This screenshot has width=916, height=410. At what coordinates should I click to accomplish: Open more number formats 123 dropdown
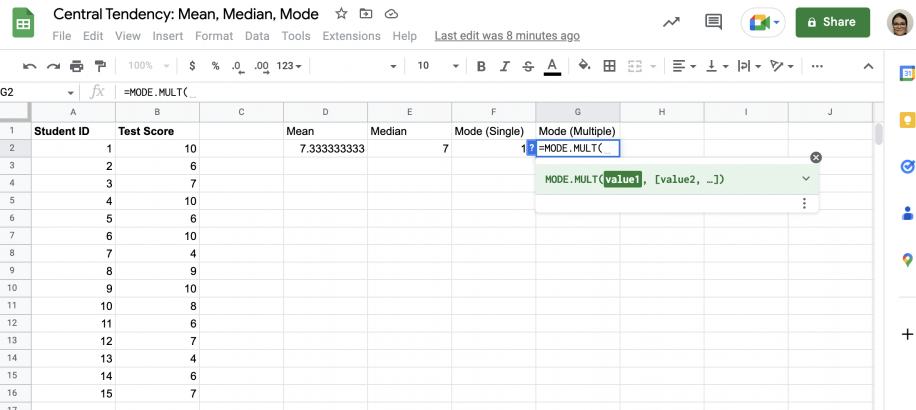289,66
